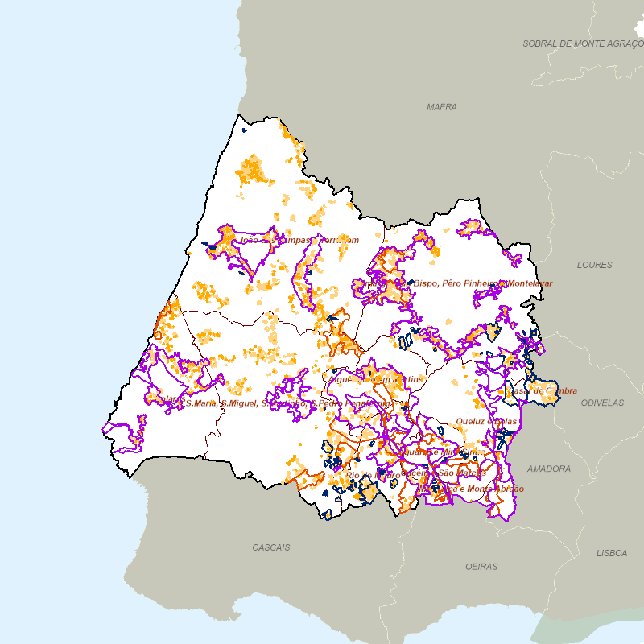Click the LISBOA label

(612, 553)
